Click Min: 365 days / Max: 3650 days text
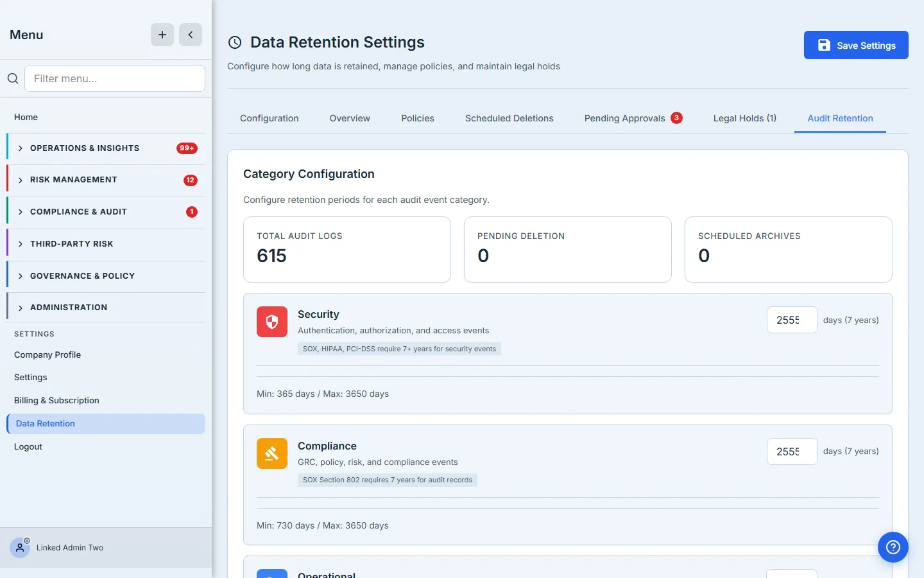This screenshot has height=578, width=924. coord(323,394)
